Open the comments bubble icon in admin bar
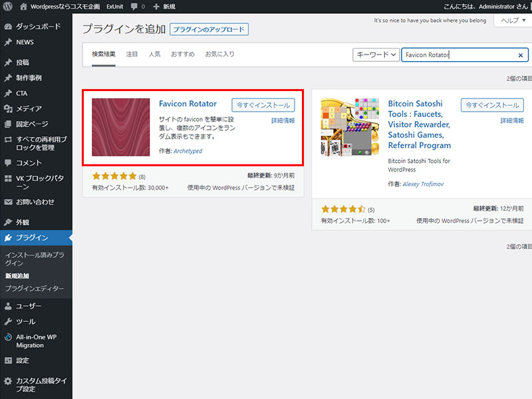The height and width of the screenshot is (399, 532). [134, 7]
